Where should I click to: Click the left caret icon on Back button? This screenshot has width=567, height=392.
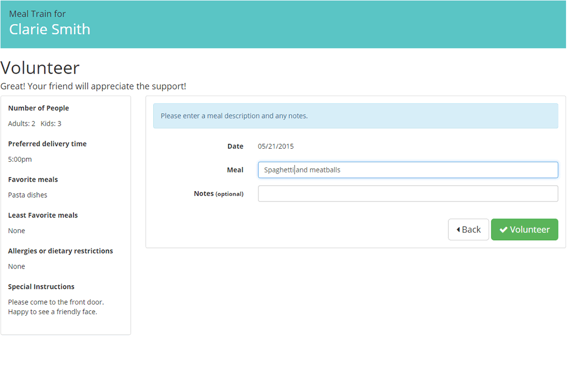(458, 230)
